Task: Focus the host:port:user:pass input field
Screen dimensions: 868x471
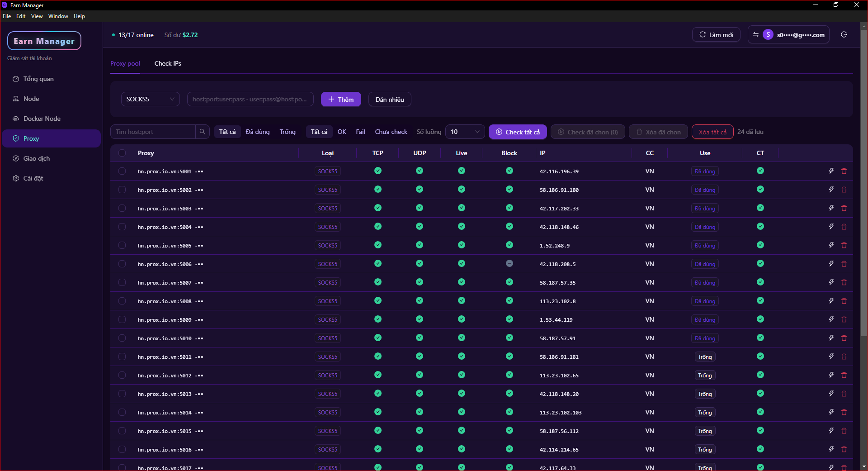Action: [250, 99]
